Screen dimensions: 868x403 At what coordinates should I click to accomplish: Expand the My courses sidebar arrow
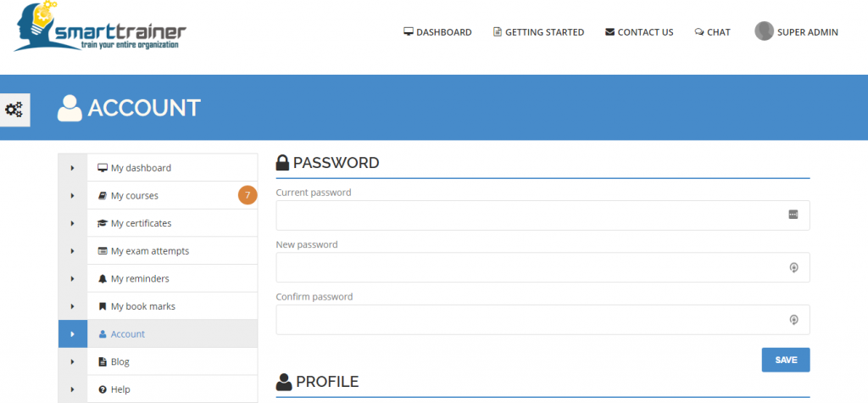click(73, 196)
